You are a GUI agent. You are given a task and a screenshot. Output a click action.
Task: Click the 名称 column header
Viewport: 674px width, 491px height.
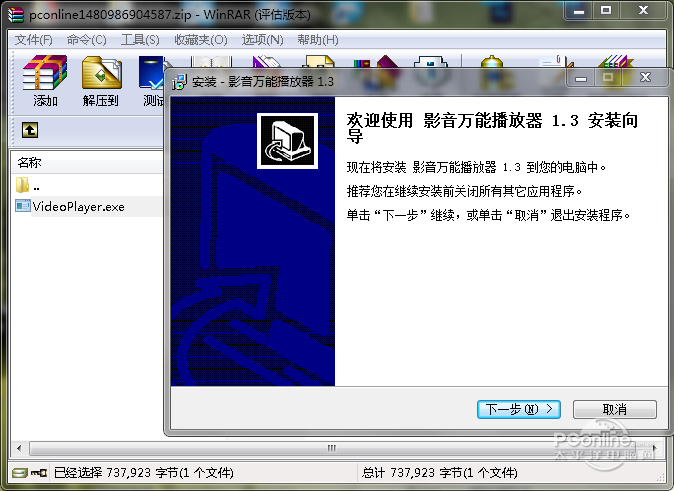(x=86, y=163)
